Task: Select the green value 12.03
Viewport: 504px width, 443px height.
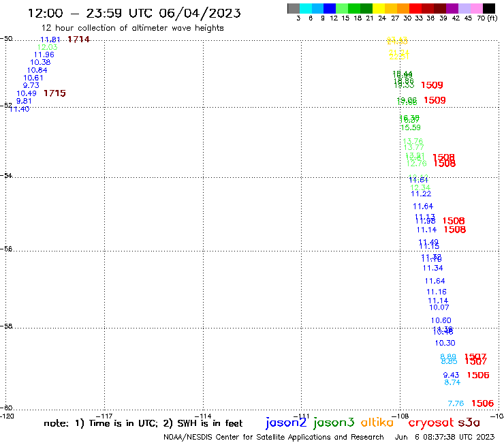Action: [x=47, y=47]
